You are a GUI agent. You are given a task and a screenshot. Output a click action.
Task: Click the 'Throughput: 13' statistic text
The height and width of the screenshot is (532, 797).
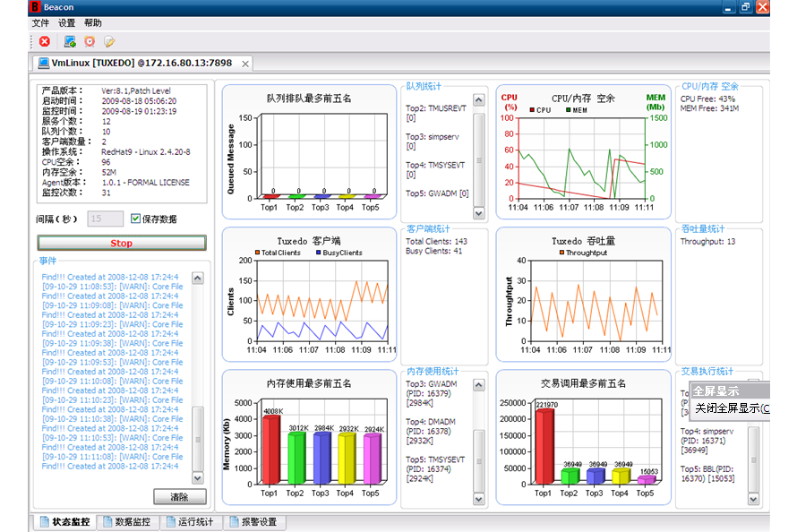[x=707, y=241]
